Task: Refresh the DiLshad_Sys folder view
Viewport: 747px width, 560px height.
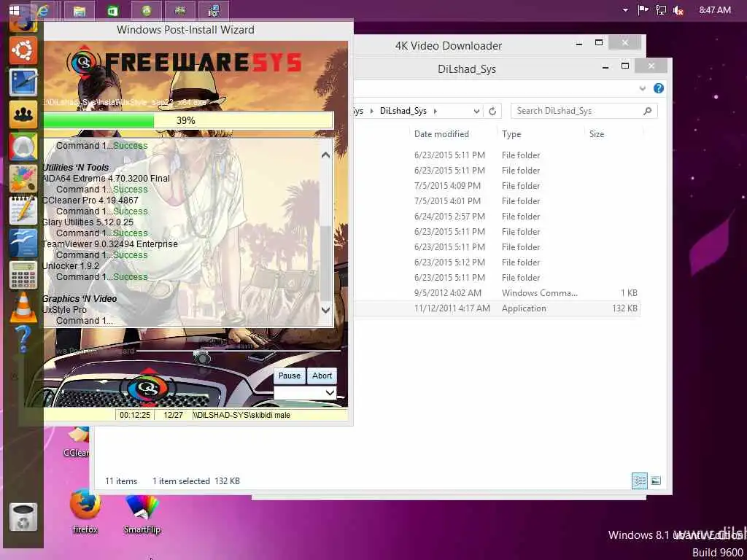Action: click(x=492, y=111)
